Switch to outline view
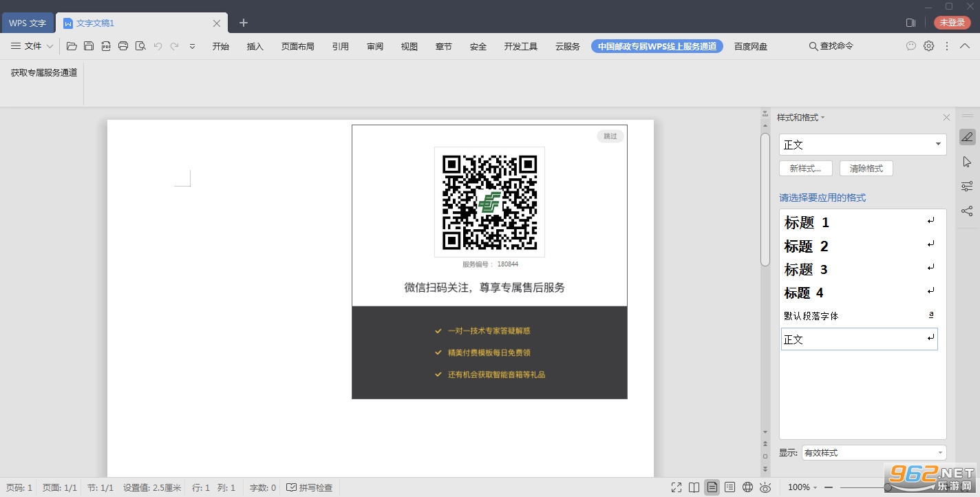 [730, 487]
